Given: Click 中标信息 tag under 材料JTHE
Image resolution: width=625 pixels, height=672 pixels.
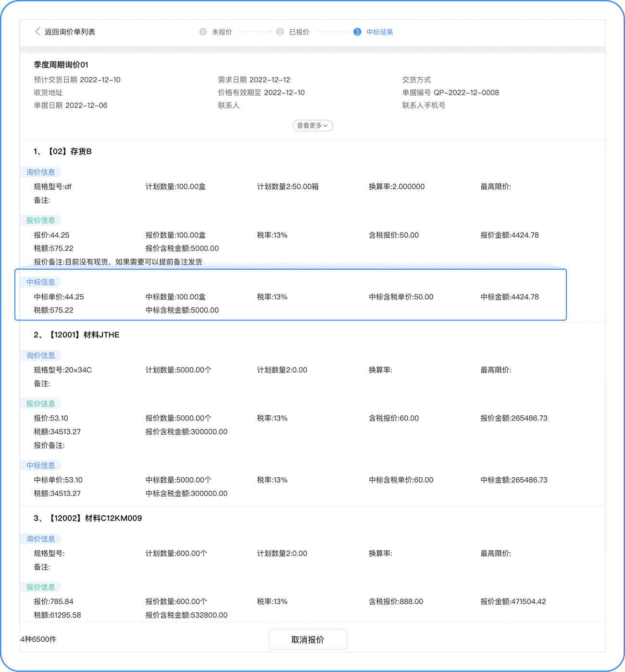Looking at the screenshot, I should tap(40, 465).
